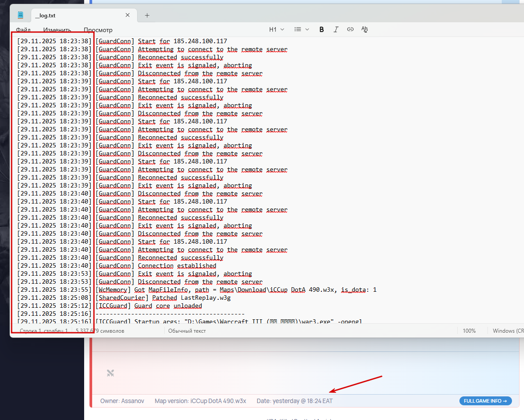The image size is (524, 420).
Task: Click the 18:23:53 Disconnected from remote server line
Action: tap(140, 282)
